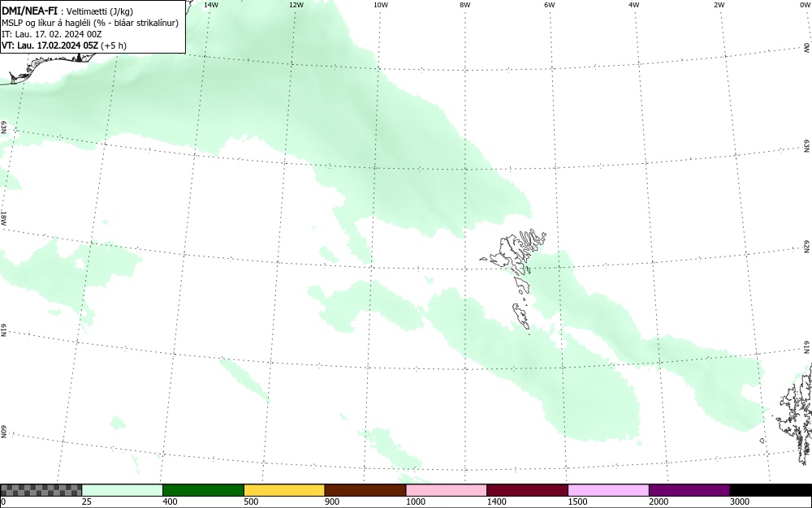
Task: Click the 0W longitude label at top
Action: (804, 5)
